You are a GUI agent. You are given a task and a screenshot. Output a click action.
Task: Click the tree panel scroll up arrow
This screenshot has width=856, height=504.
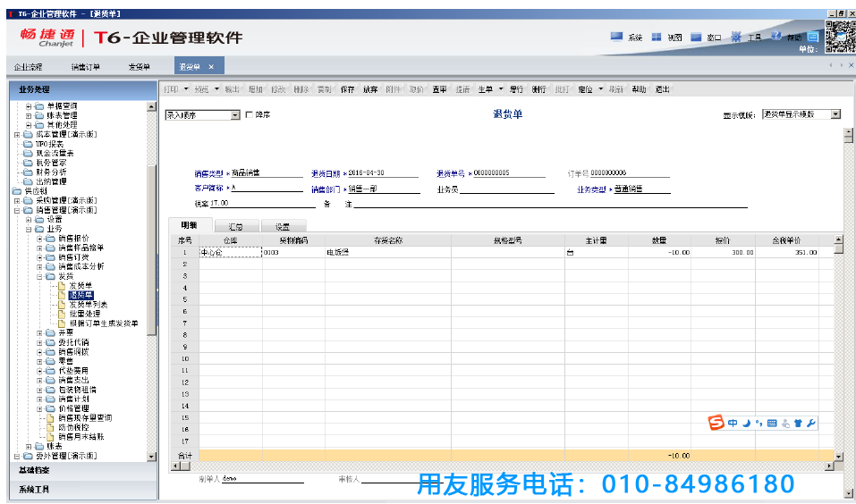[152, 106]
